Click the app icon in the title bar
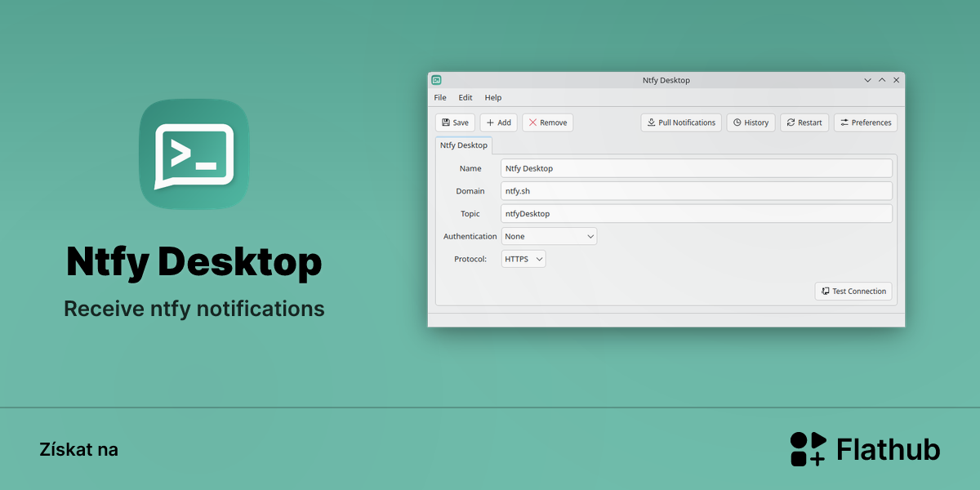 437,80
